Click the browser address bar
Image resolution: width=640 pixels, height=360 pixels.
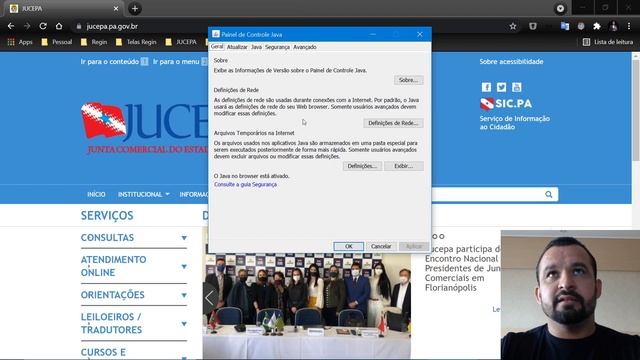286,26
